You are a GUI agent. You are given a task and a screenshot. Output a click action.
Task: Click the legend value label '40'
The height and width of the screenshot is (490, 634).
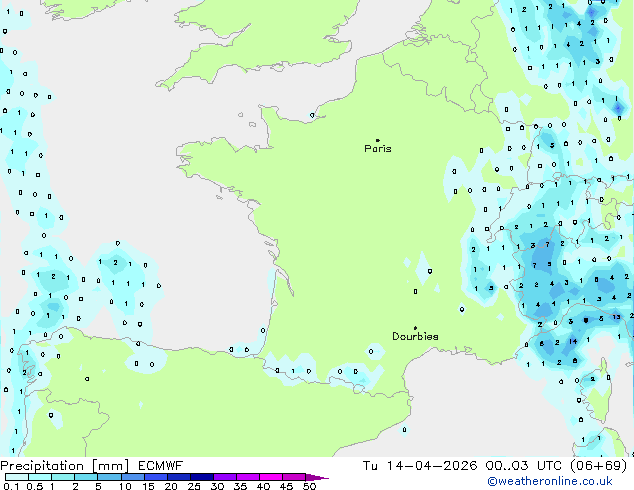263,486
